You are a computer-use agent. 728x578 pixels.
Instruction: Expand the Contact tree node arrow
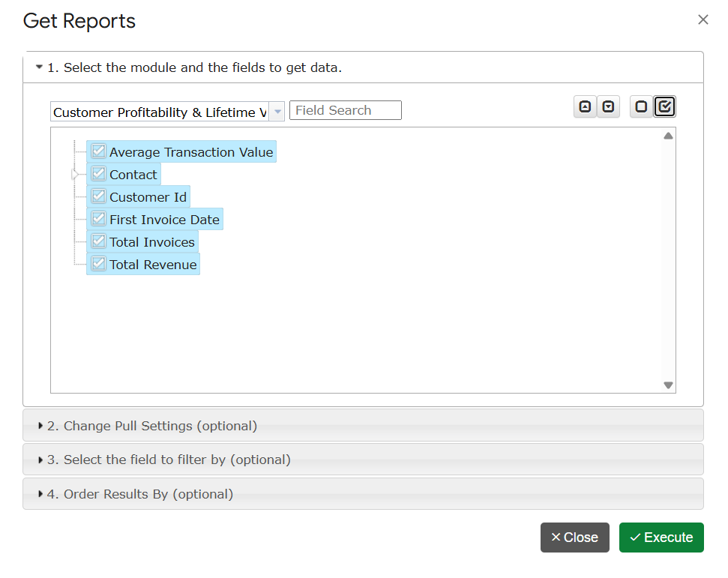(74, 175)
